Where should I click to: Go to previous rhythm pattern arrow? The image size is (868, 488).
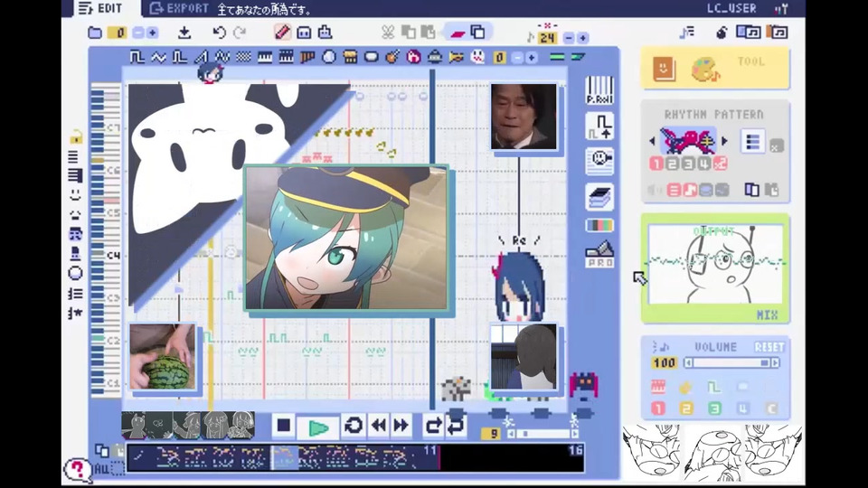(652, 141)
